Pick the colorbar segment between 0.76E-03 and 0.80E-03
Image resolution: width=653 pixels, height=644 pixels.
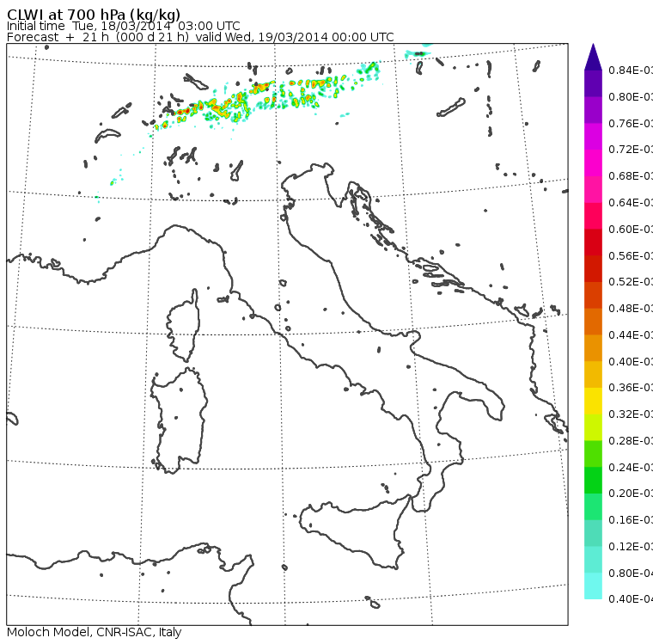[x=593, y=110]
